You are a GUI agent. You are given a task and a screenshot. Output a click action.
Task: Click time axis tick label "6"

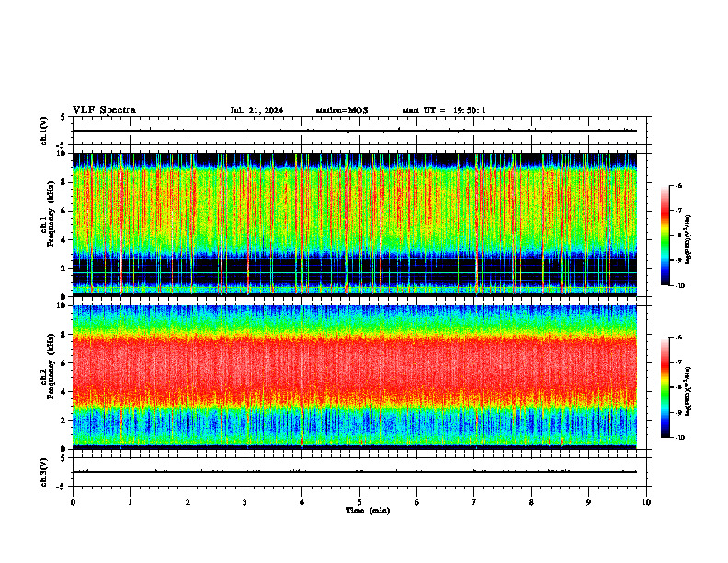[417, 502]
